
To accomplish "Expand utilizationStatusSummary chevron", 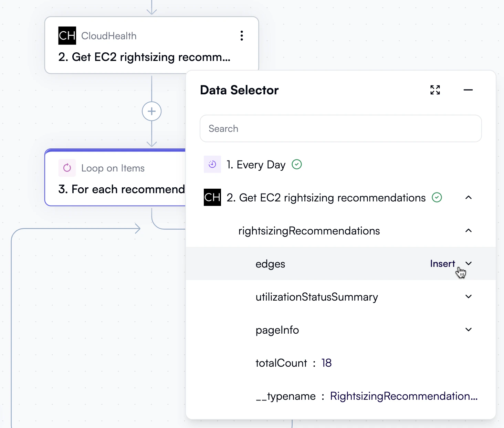I will [x=469, y=297].
